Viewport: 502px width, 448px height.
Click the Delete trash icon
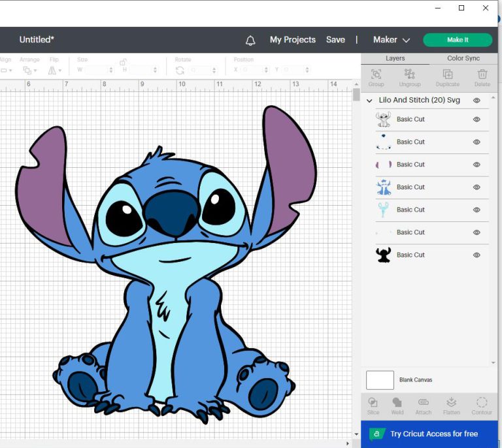482,74
